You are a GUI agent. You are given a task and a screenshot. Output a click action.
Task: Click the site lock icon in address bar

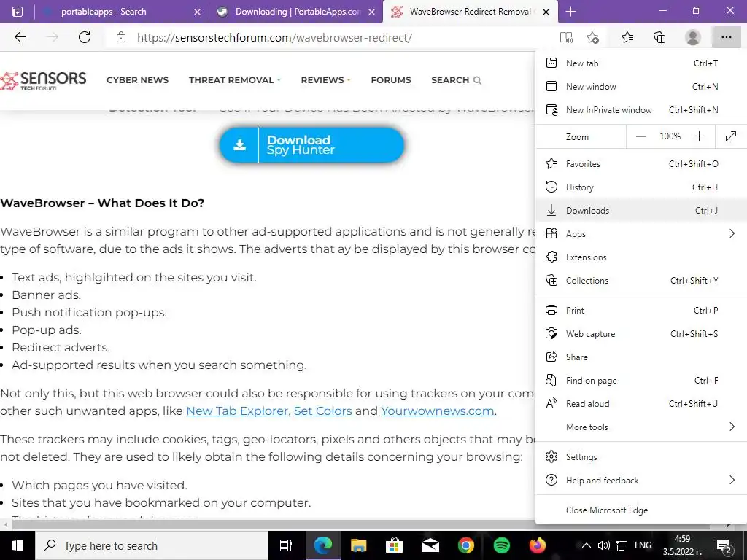(x=121, y=37)
